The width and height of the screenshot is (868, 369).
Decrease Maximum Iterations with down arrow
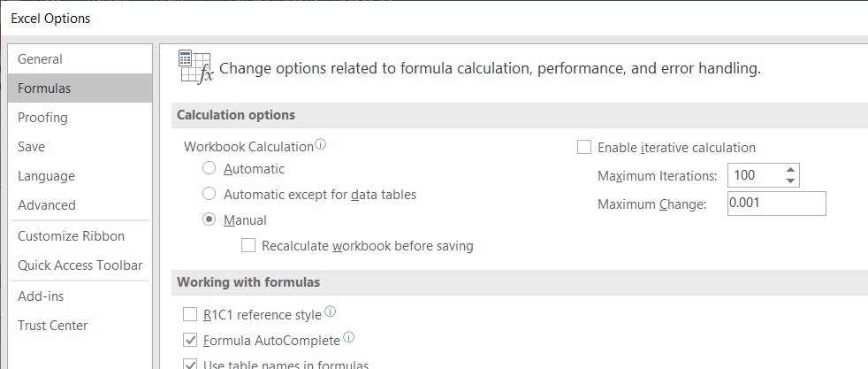pos(789,181)
